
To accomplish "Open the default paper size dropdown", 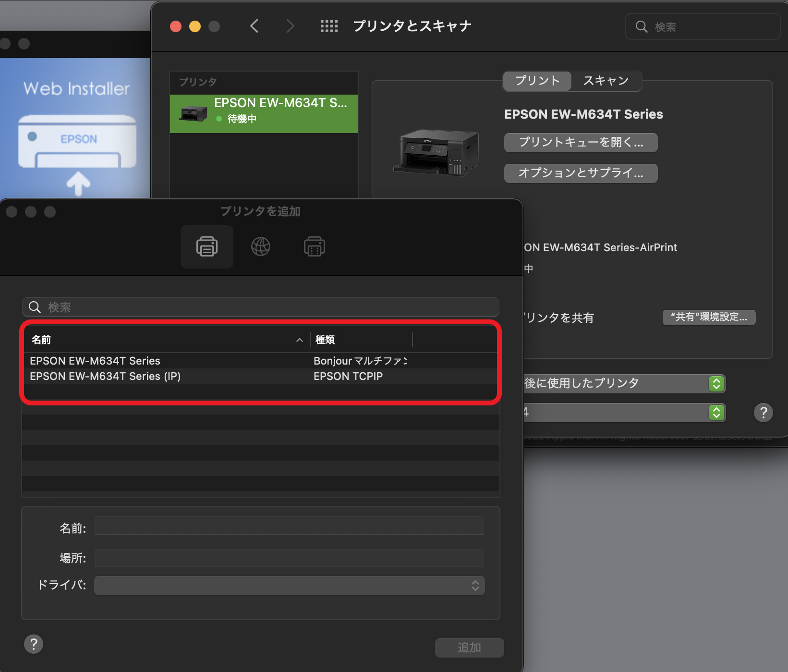I will (x=624, y=413).
